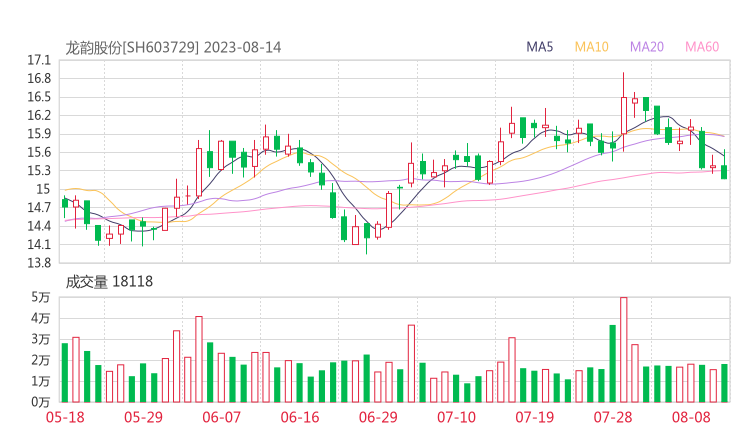Select the 13.8 price axis value

(39, 263)
